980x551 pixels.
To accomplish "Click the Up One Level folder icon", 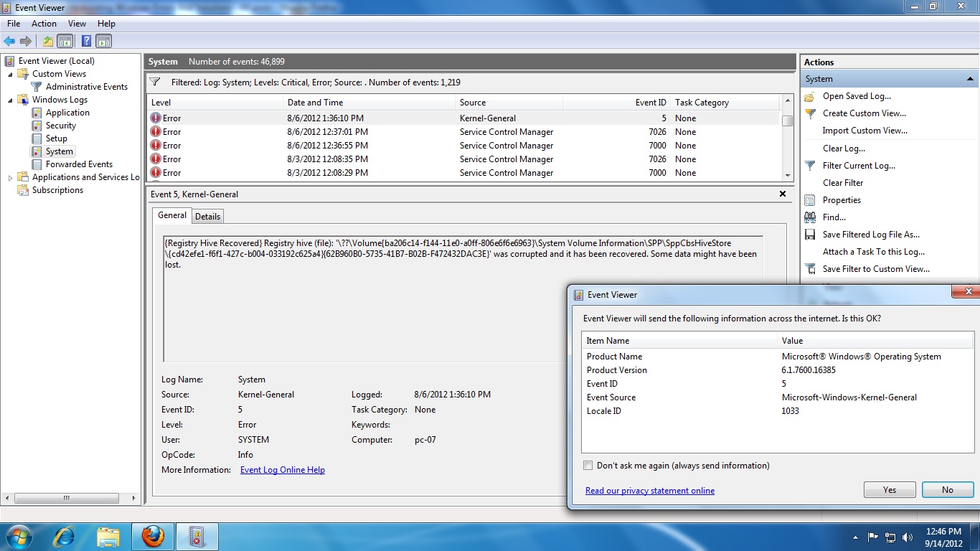I will point(48,42).
